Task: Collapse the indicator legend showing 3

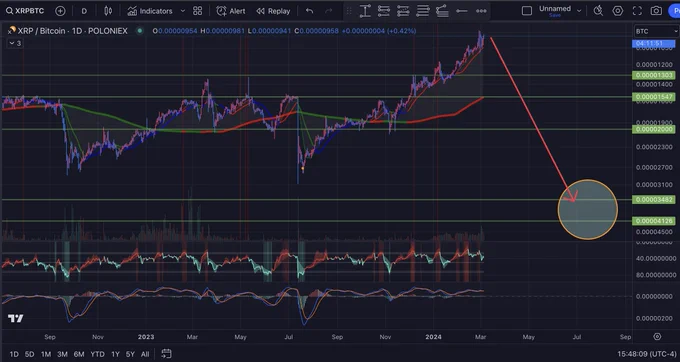Action: (x=15, y=43)
